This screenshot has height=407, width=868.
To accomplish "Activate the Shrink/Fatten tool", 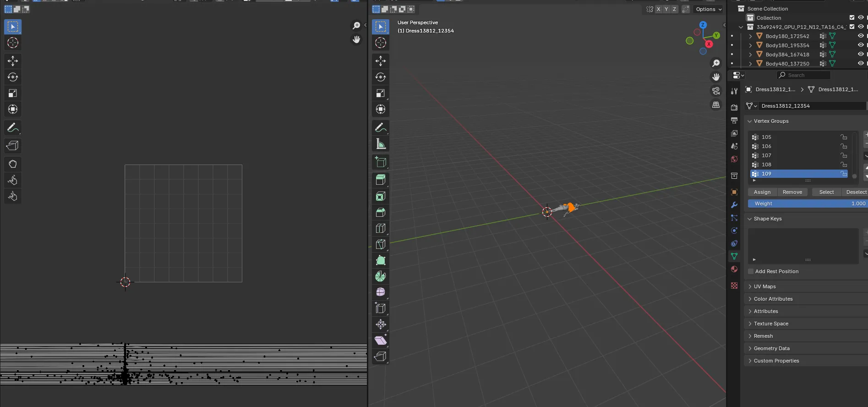I will coord(381,324).
